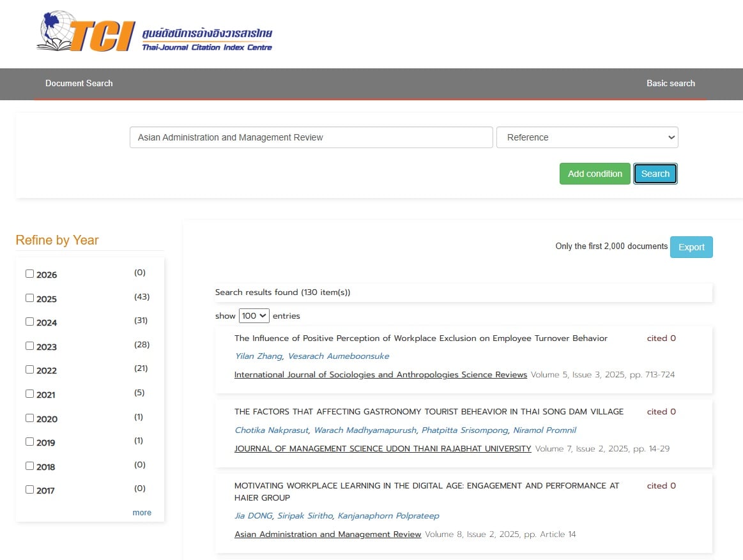
Task: Select the 2019 refine checkbox
Action: (x=29, y=442)
